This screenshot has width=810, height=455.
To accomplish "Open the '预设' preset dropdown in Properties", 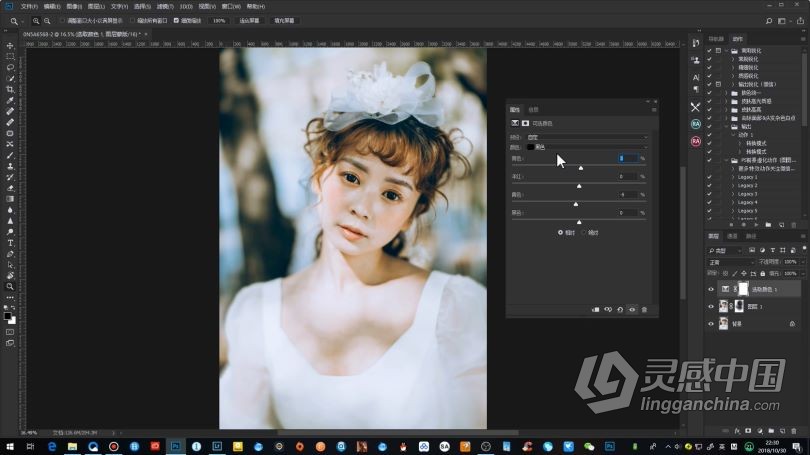I will 590,136.
